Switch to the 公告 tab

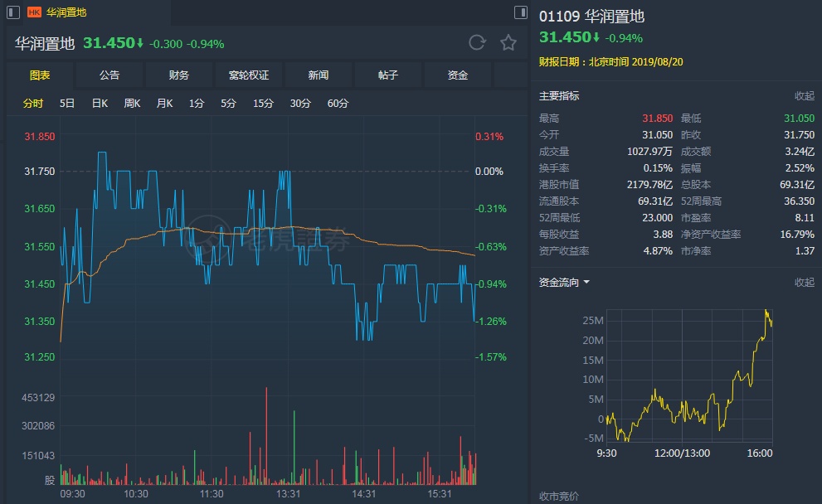tap(109, 75)
